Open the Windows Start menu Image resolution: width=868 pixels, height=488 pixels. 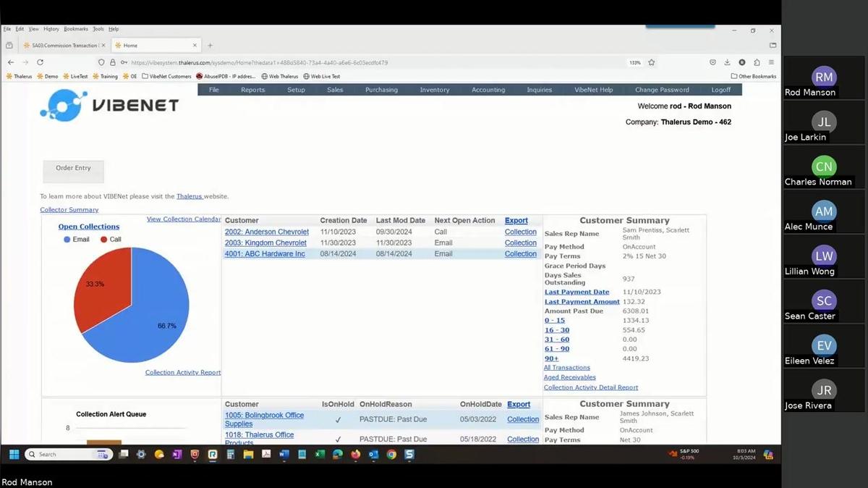coord(14,455)
